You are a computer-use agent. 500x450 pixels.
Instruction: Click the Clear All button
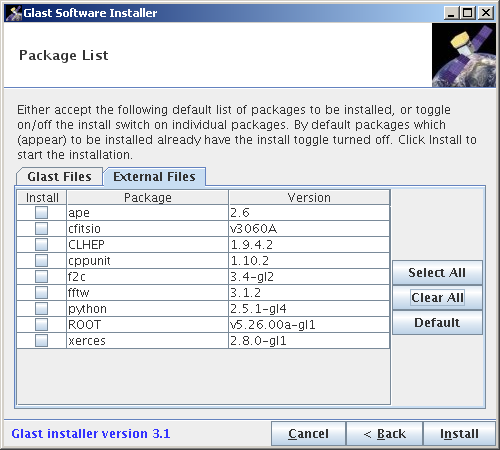pos(437,298)
